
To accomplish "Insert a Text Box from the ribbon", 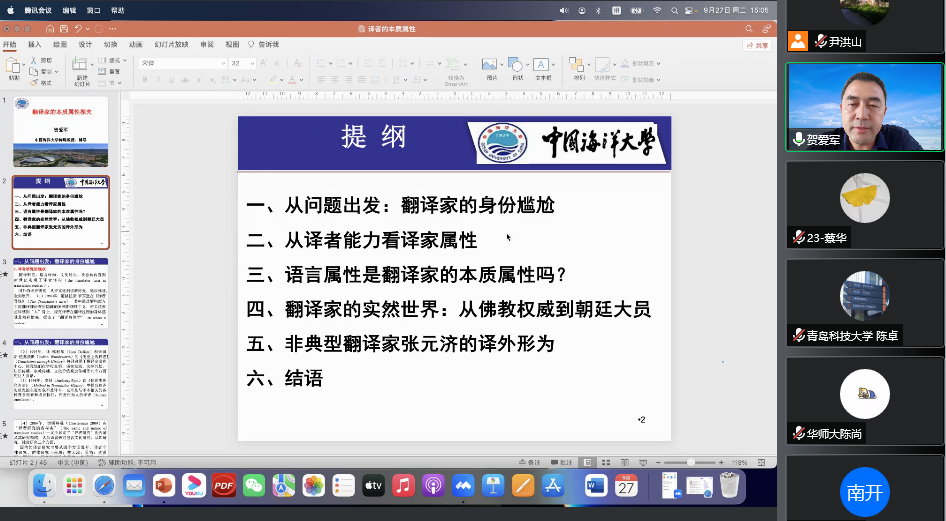I will 543,66.
